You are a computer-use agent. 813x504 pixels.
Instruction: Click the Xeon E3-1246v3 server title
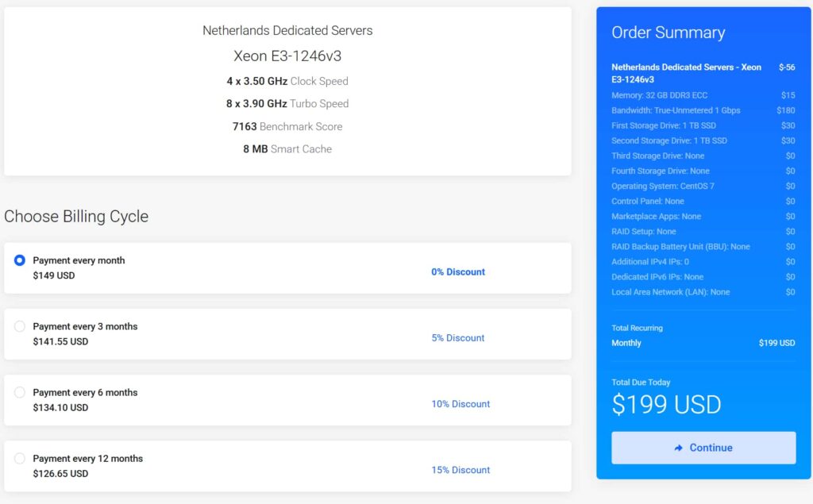coord(287,56)
